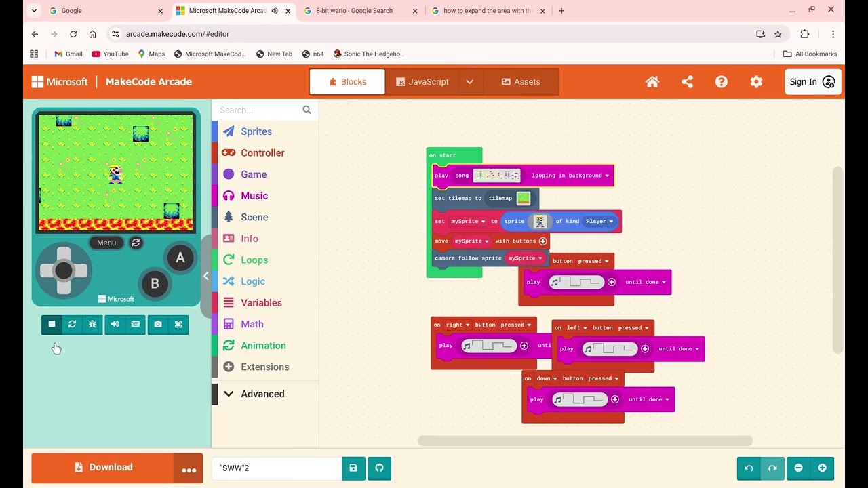Image resolution: width=868 pixels, height=488 pixels.
Task: Open the settings gear menu
Action: [x=756, y=82]
